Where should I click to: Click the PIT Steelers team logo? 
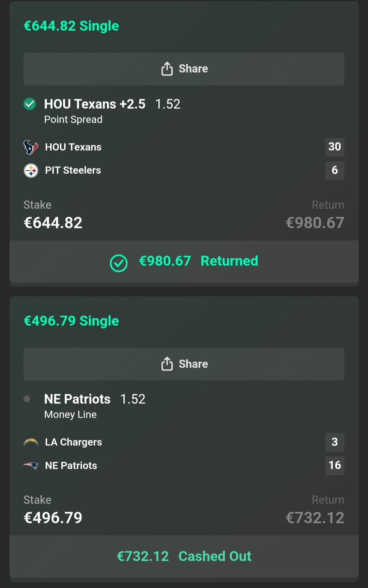(31, 170)
